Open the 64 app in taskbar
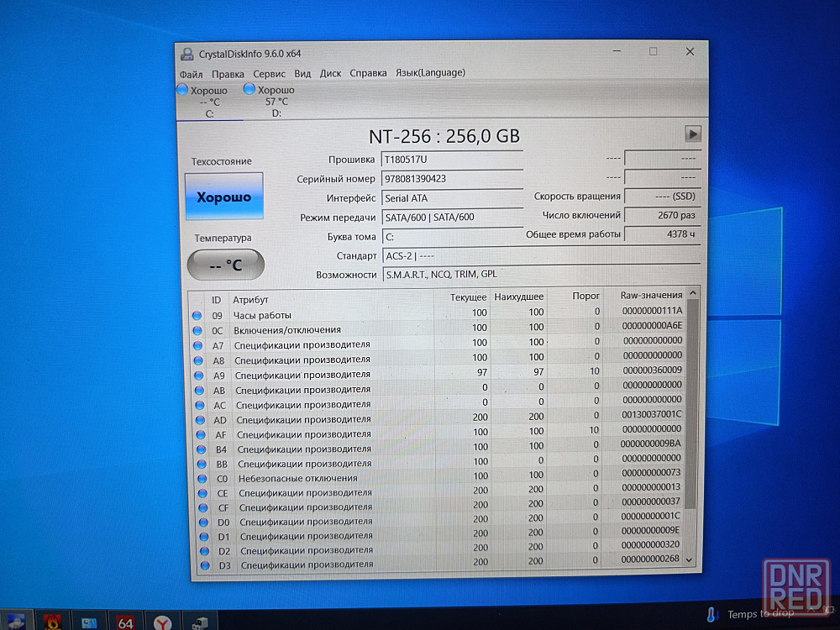Viewport: 840px width, 630px height. pos(125,622)
